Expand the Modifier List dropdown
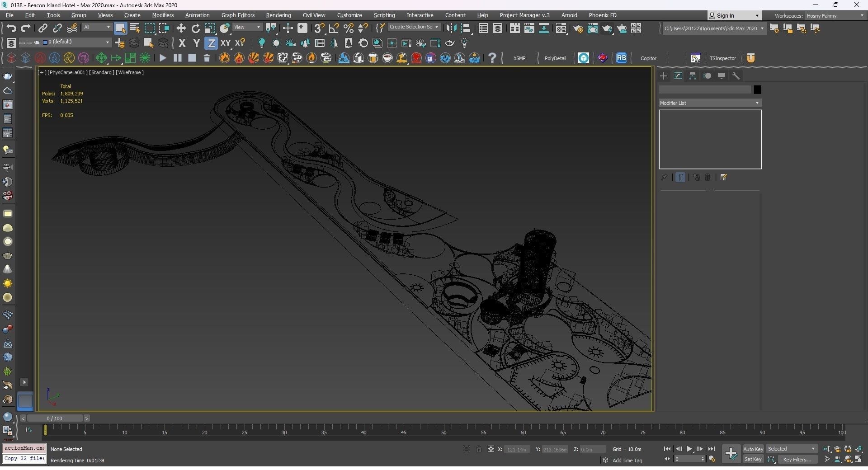 (x=710, y=103)
